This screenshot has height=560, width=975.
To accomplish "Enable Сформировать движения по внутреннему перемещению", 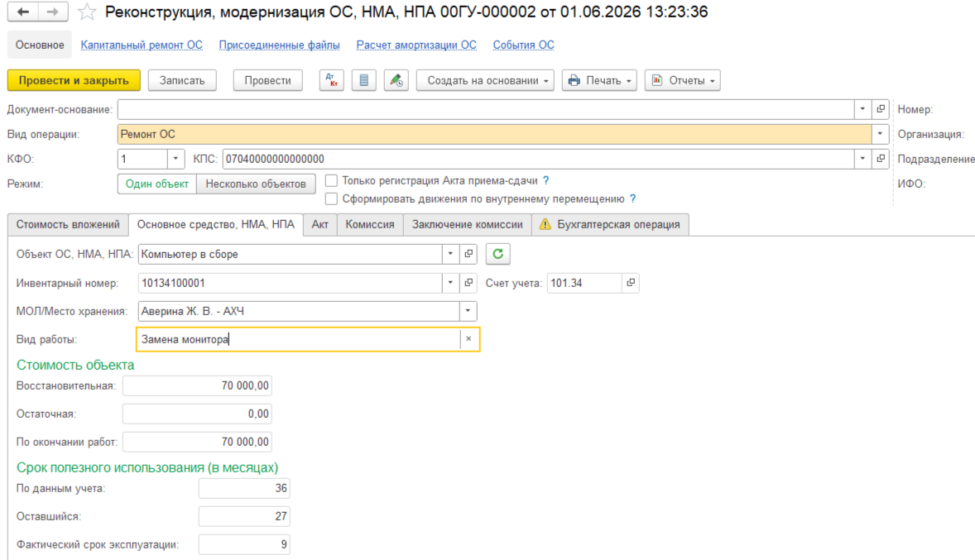I will pyautogui.click(x=331, y=199).
